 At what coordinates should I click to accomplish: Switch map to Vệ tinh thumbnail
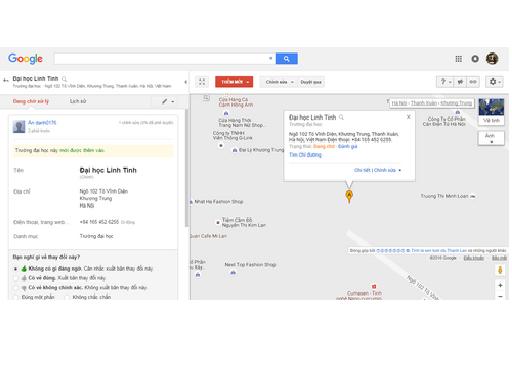(491, 111)
